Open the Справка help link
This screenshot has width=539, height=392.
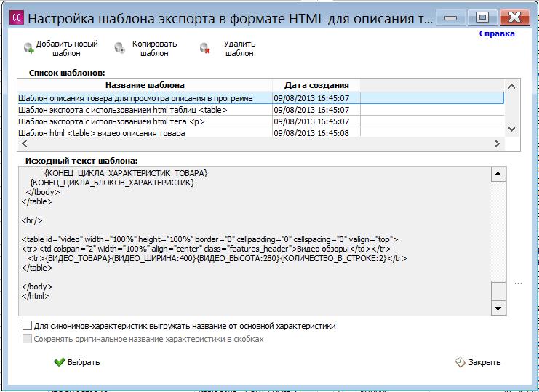(x=497, y=33)
